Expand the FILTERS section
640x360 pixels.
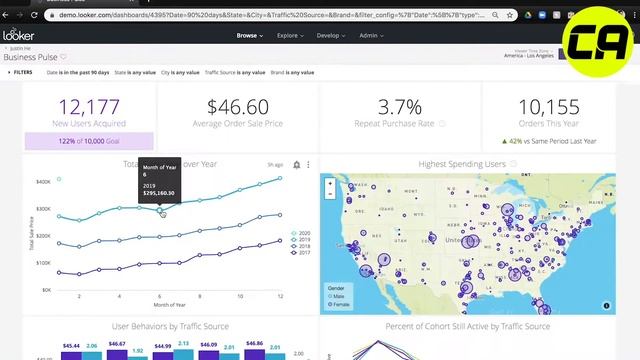[x=20, y=72]
